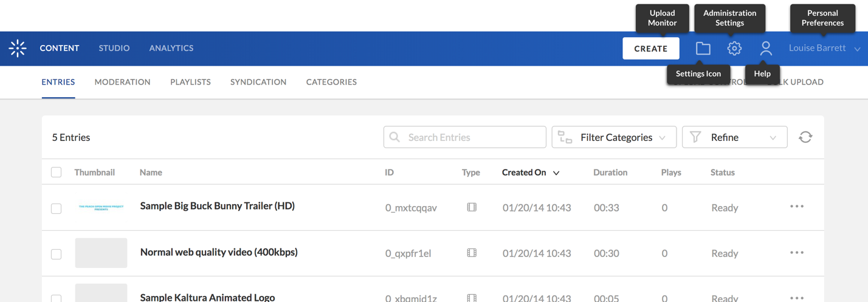Click the search magnifier icon
The image size is (868, 302).
click(x=394, y=137)
